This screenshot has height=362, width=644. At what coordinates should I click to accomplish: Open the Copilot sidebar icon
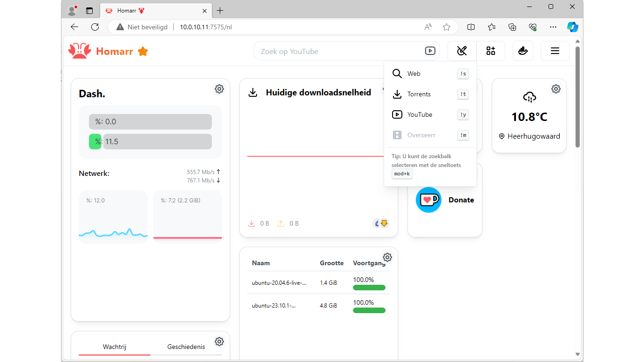pos(573,27)
